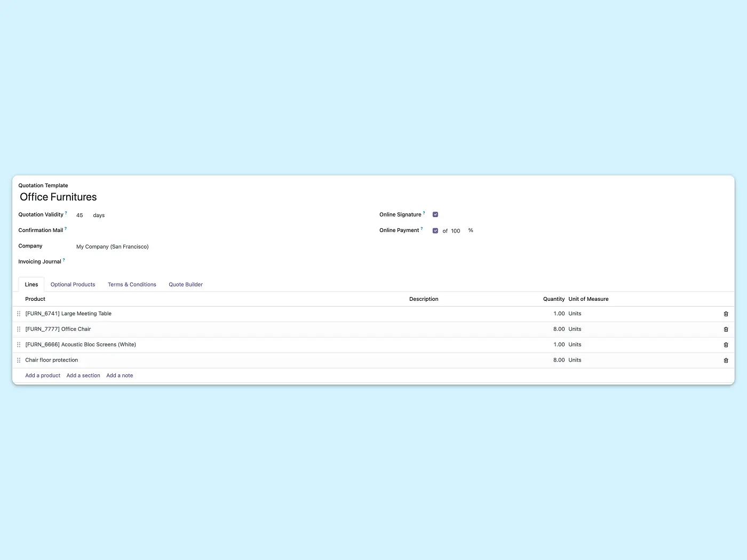This screenshot has height=560, width=747.
Task: Click the Add a product link
Action: pos(43,376)
